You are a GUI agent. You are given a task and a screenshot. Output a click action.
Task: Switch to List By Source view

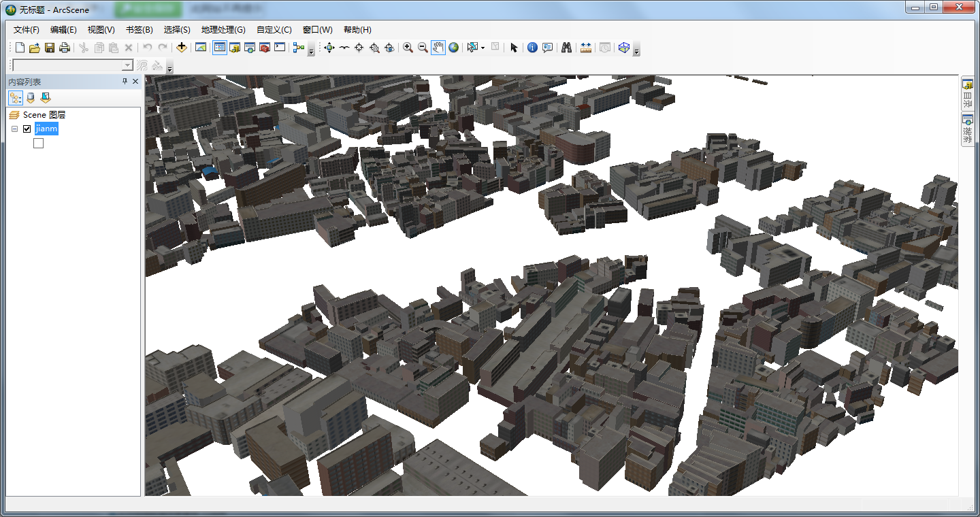click(31, 98)
